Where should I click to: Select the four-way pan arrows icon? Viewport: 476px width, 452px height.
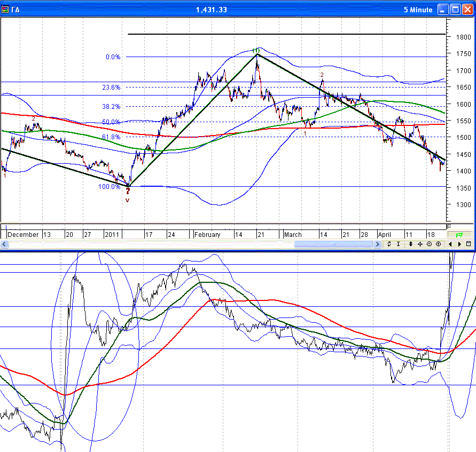(420, 244)
